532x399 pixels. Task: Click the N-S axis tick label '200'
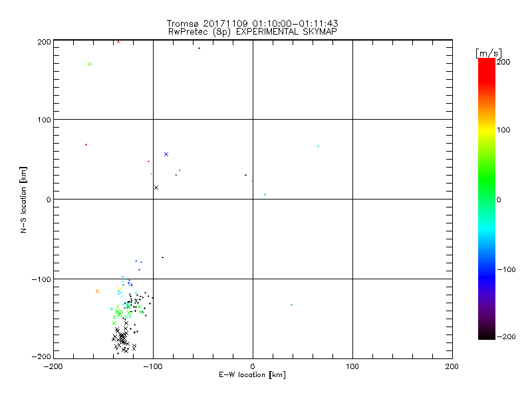(x=44, y=42)
